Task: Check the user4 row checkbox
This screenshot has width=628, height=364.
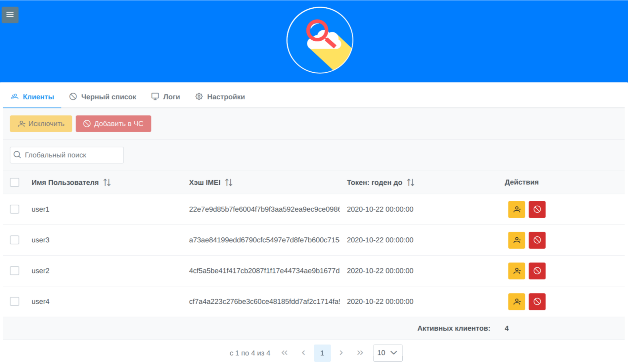Action: (15, 302)
